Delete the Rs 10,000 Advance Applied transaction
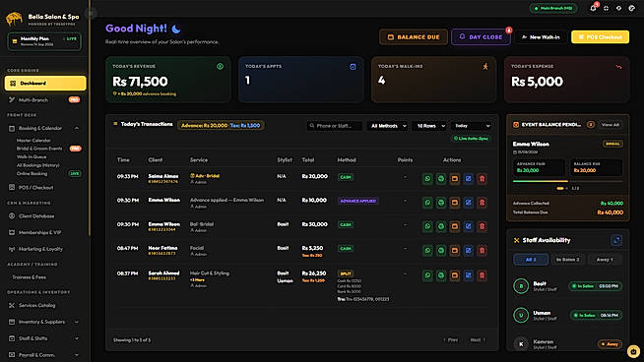 (482, 203)
